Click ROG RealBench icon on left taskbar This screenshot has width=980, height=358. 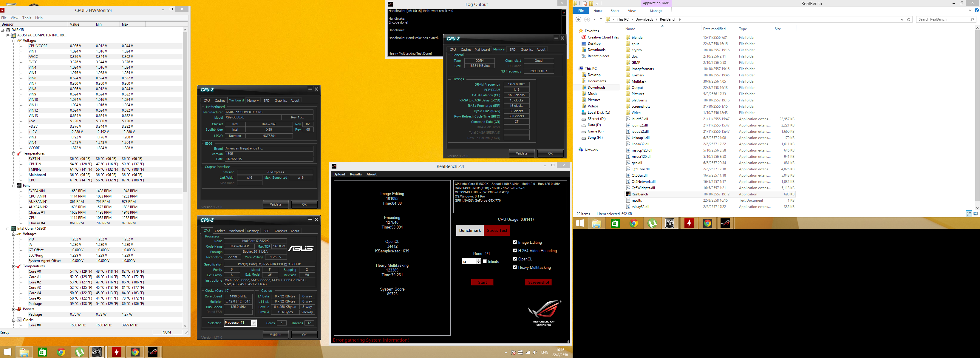click(153, 352)
